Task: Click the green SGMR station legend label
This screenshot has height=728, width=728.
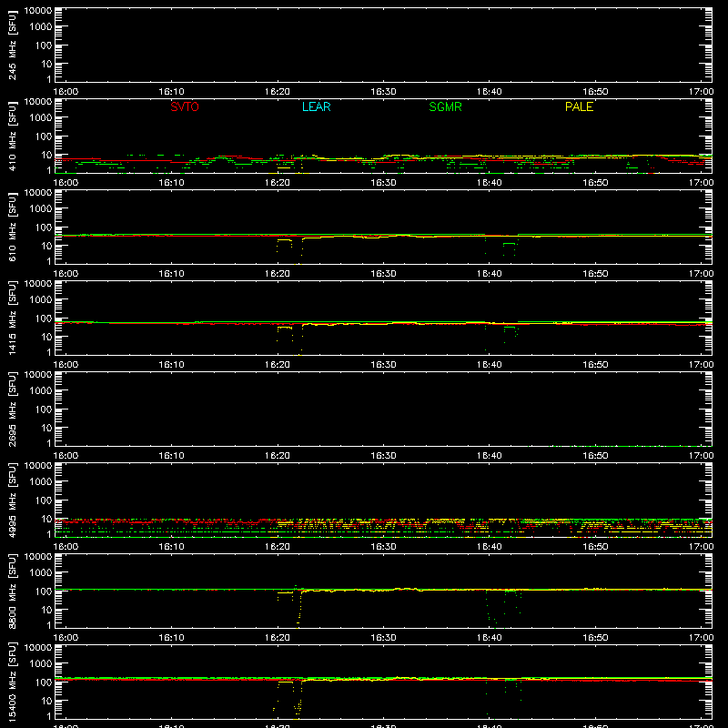Action: click(445, 106)
